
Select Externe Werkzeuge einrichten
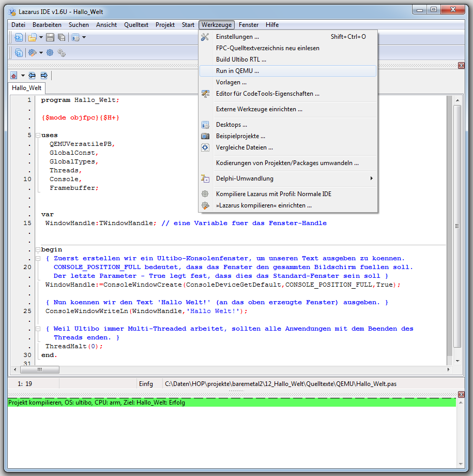(x=287, y=109)
